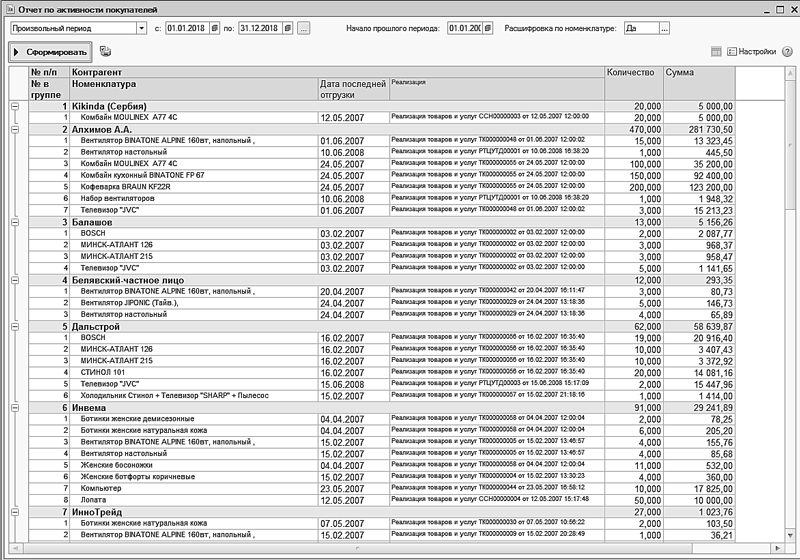Image resolution: width=800 pixels, height=560 pixels.
Task: Click the Кофеварка BRAUN KF22R cell
Action: coord(194,187)
